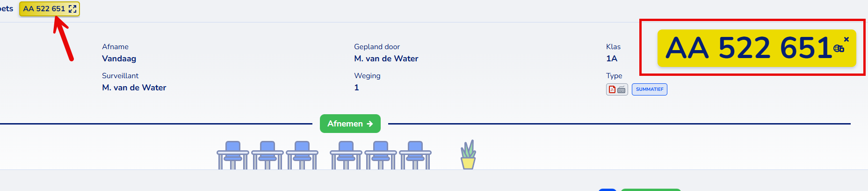Click the red PDF icon under Type
Viewport: 868px width, 191px height.
[612, 89]
